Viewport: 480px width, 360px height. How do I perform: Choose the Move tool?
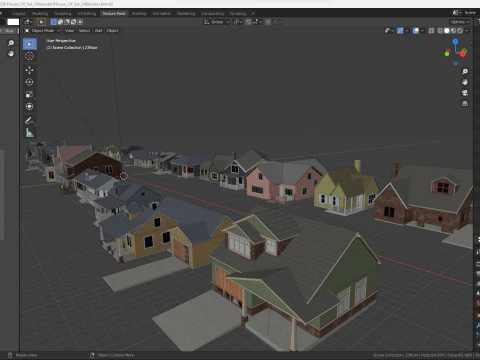(29, 70)
